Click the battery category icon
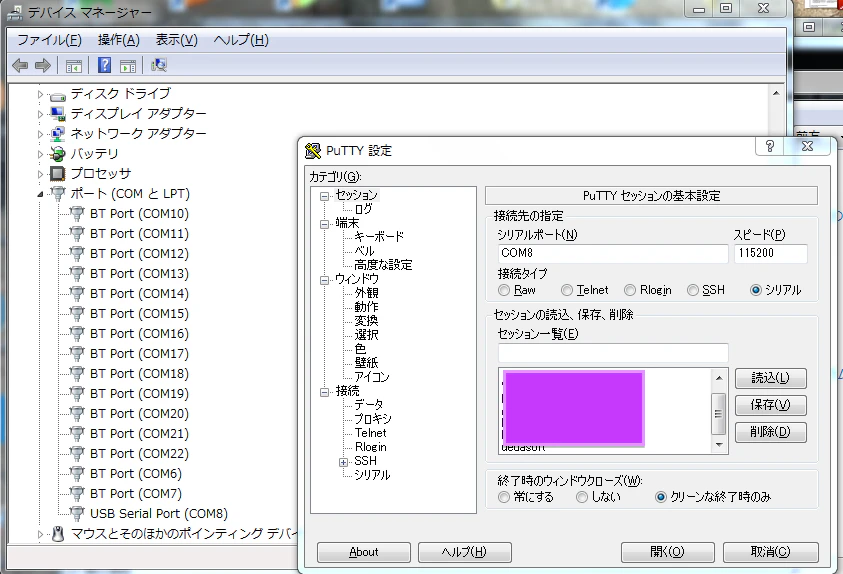Screen dimensions: 843x574 tap(57, 154)
